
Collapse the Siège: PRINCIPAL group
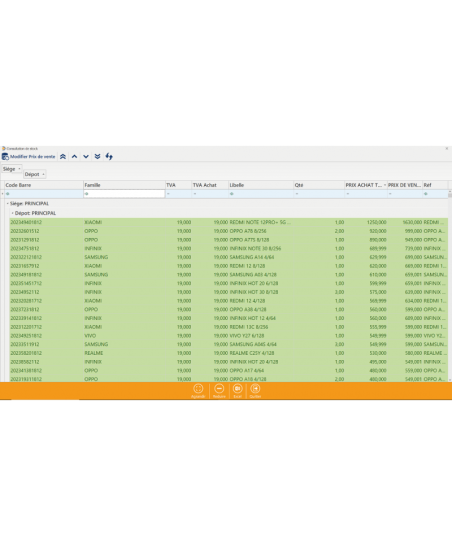(8, 203)
